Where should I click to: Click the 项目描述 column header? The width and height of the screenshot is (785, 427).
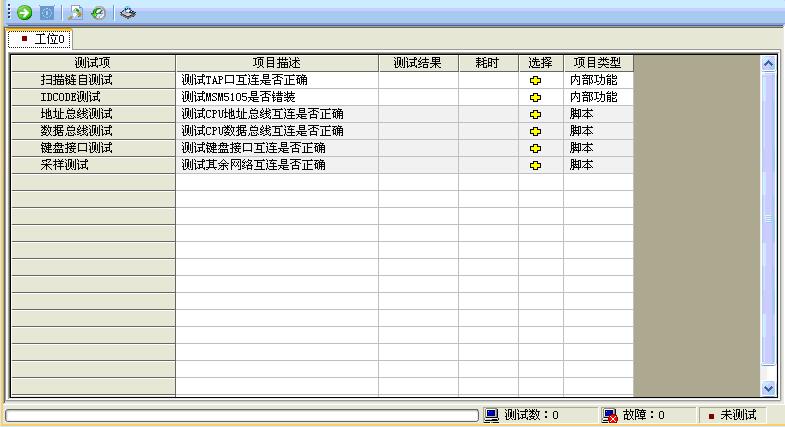(x=277, y=63)
